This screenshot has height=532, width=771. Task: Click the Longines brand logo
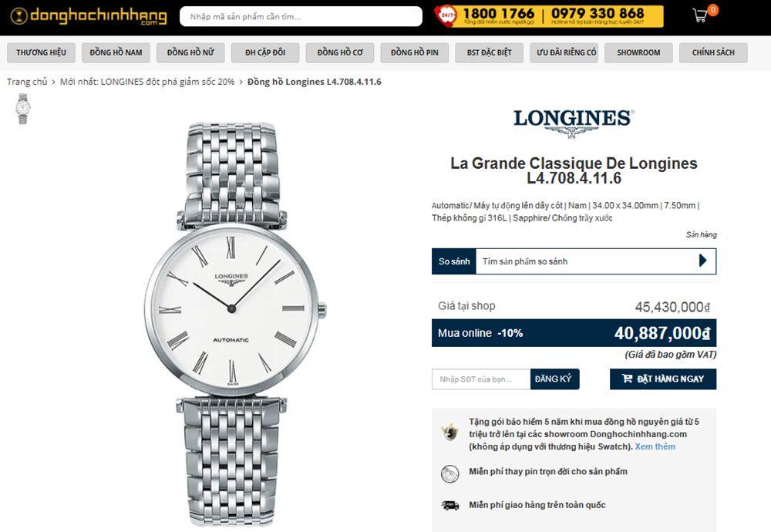[x=574, y=123]
